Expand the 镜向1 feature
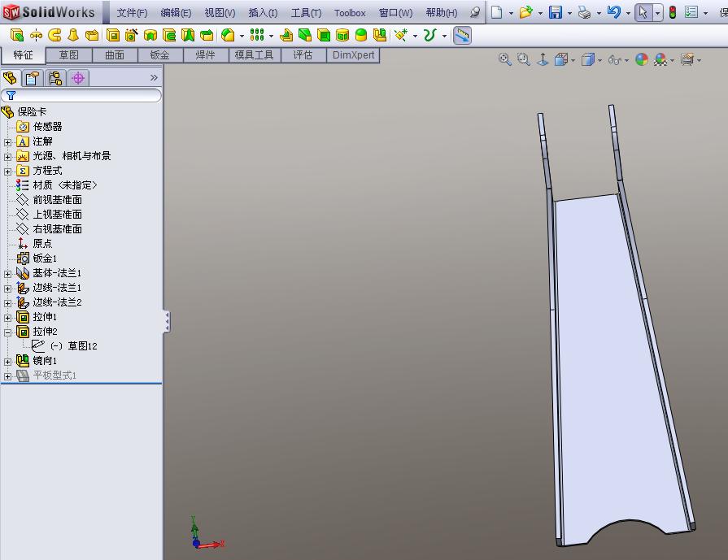 point(7,362)
